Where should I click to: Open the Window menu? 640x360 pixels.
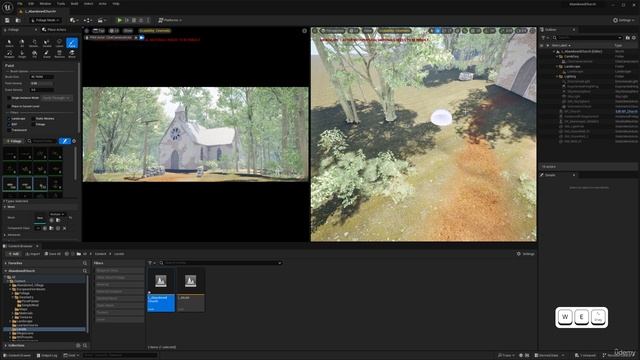click(45, 4)
